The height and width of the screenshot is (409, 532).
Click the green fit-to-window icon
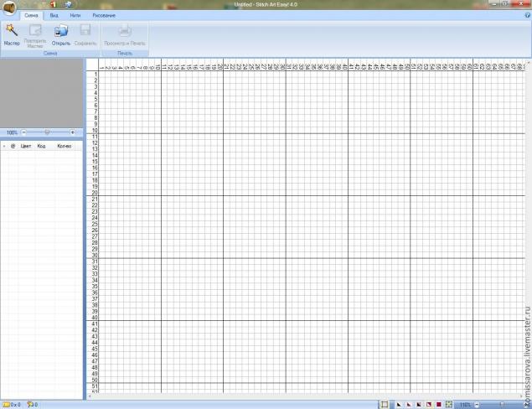coord(449,404)
